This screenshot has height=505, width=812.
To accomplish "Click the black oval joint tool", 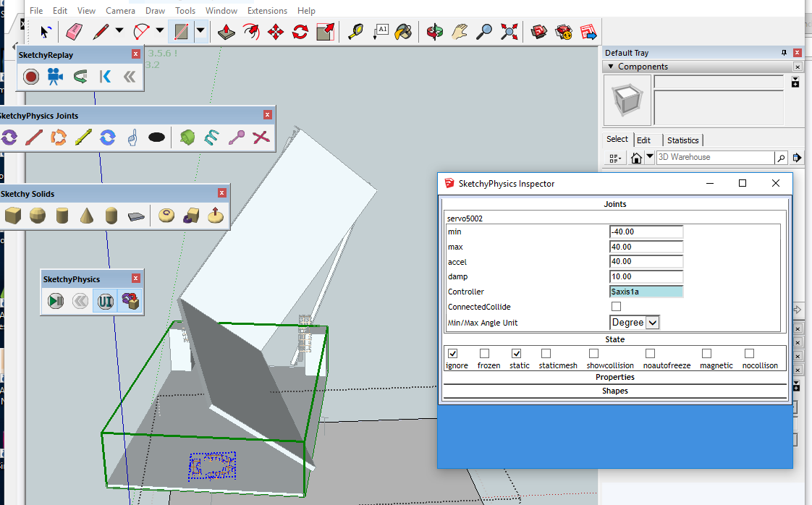I will (x=156, y=137).
